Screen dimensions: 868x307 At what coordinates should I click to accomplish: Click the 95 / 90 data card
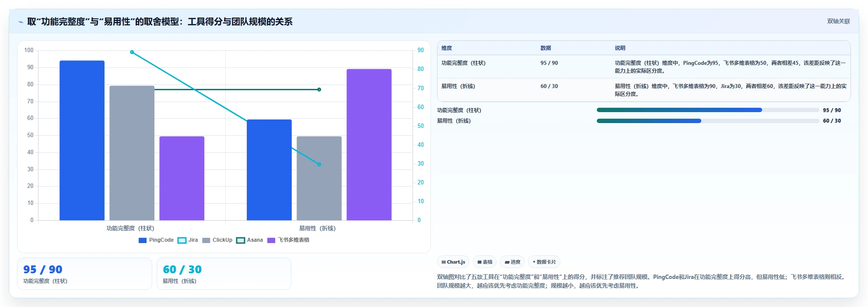(84, 274)
